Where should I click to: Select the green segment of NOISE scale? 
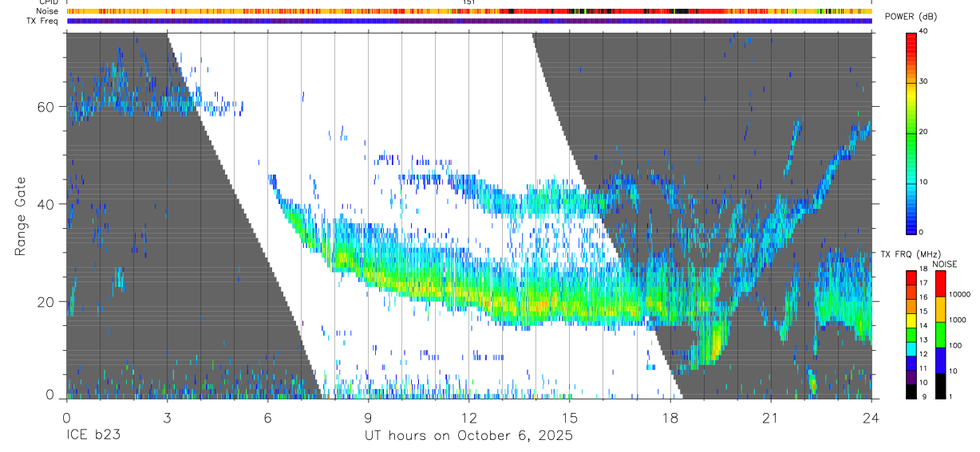tap(941, 334)
